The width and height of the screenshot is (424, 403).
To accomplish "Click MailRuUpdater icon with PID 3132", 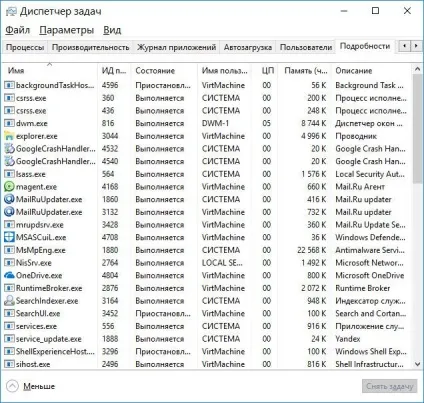I will click(x=9, y=212).
